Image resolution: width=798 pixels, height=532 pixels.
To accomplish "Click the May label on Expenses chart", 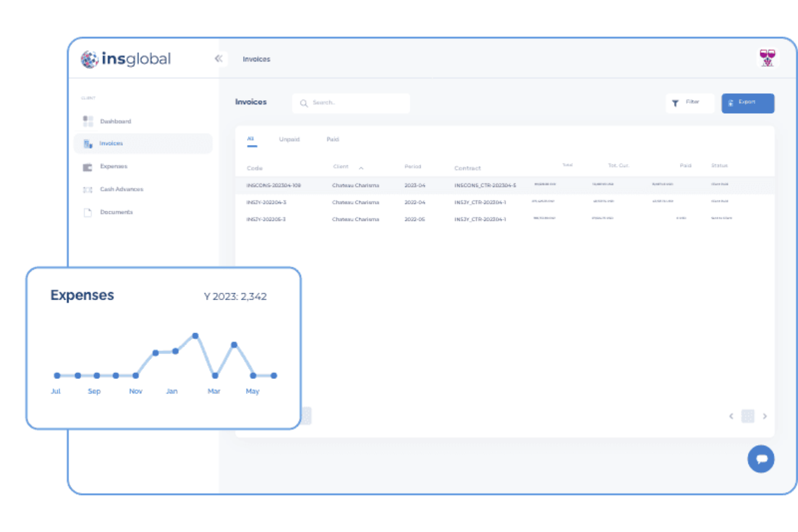I will tap(252, 391).
